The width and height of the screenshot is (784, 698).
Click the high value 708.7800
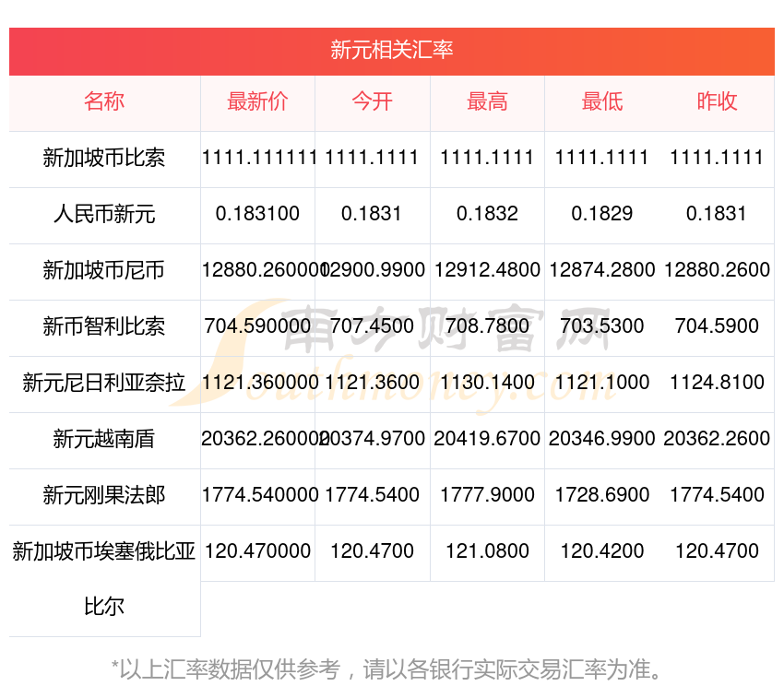pyautogui.click(x=487, y=326)
